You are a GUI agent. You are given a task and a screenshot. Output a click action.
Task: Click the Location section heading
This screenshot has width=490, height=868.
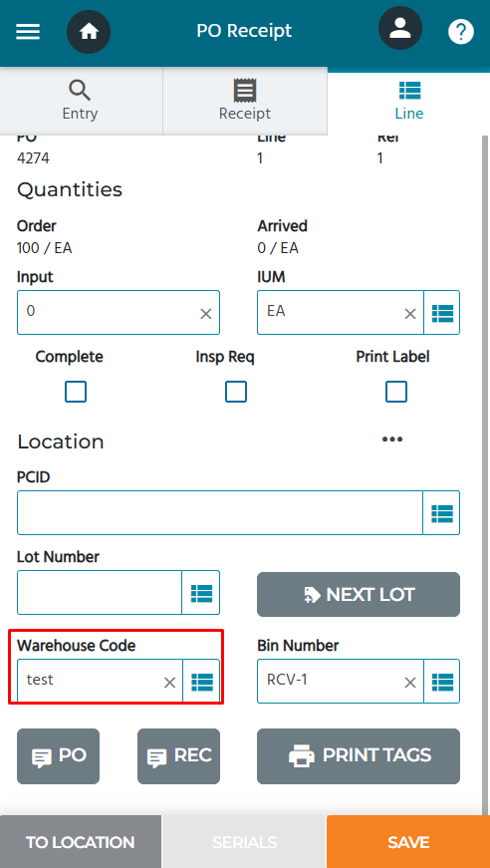[61, 441]
